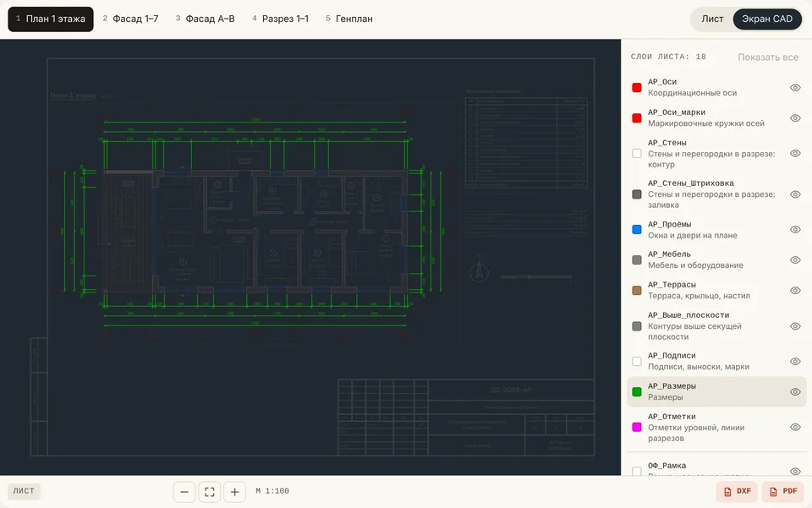Switch to Фасад А–В tab

pos(205,19)
